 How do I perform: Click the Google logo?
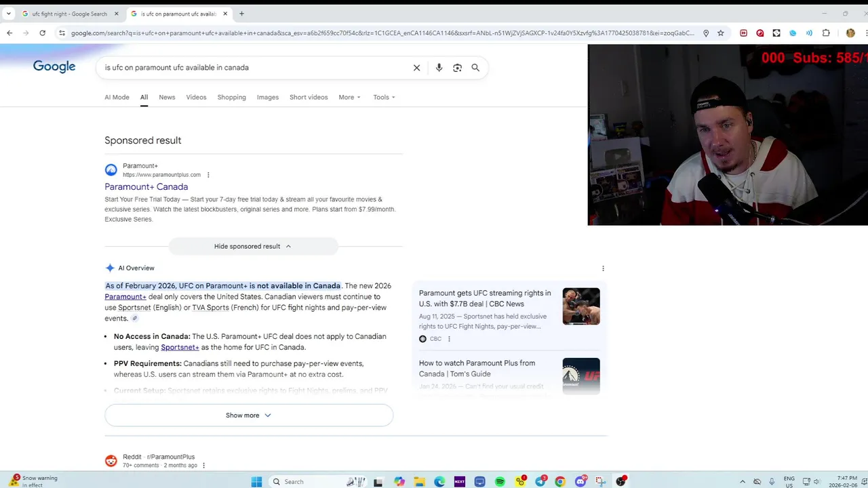coord(54,66)
